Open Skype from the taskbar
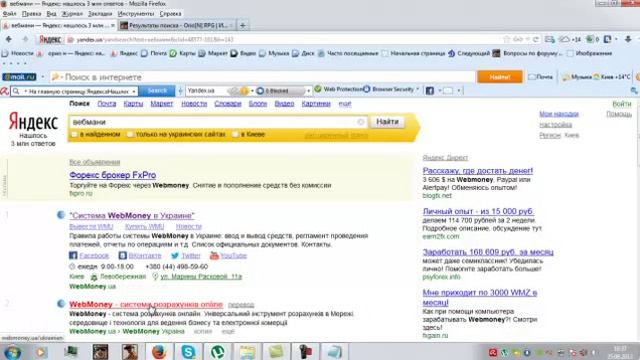Viewport: 640px width, 360px height. (188, 352)
